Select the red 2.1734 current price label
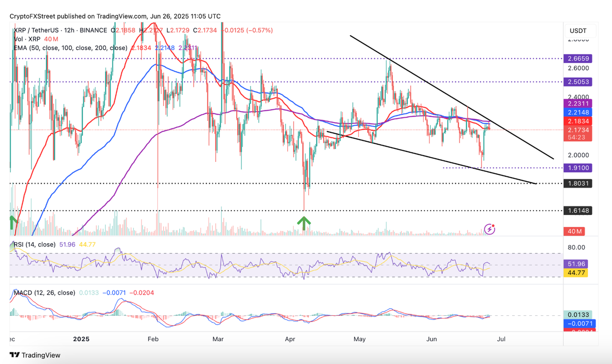This screenshot has width=612, height=364. [578, 130]
